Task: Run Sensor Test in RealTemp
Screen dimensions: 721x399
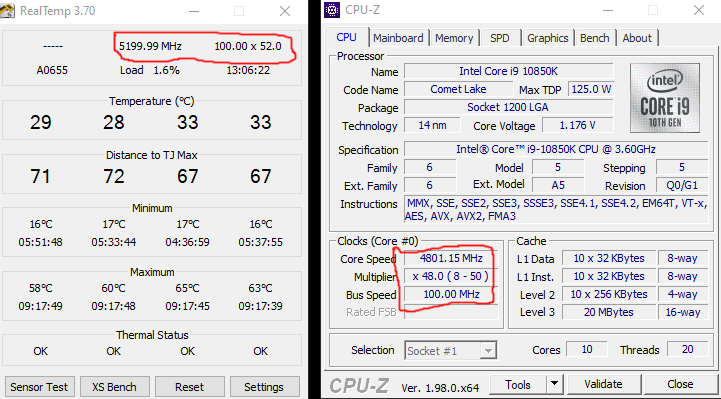Action: coord(39,387)
